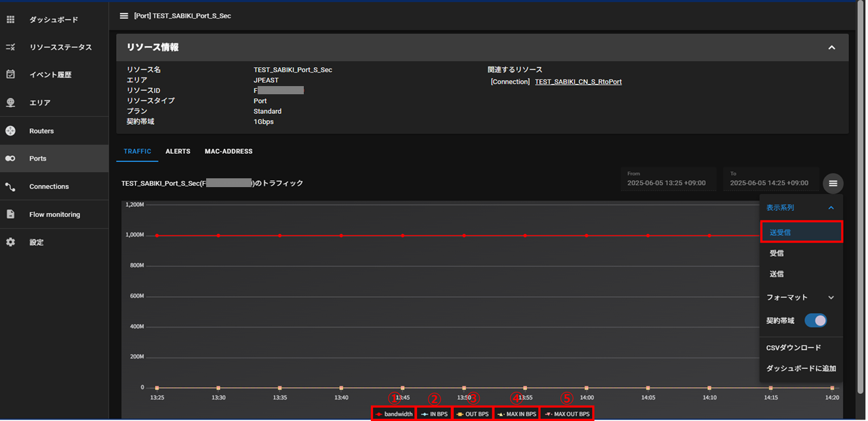Expand the フォーマット submenu
The image size is (868, 421).
click(x=831, y=298)
